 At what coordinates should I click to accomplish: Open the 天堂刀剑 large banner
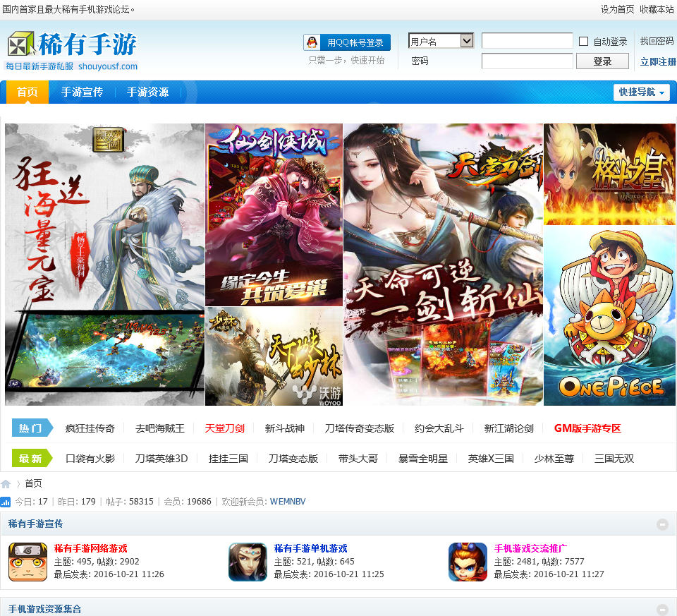pyautogui.click(x=443, y=265)
